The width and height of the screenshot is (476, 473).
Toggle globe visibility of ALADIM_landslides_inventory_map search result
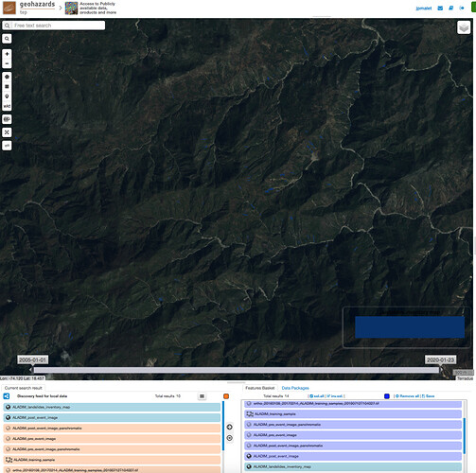tap(9, 407)
